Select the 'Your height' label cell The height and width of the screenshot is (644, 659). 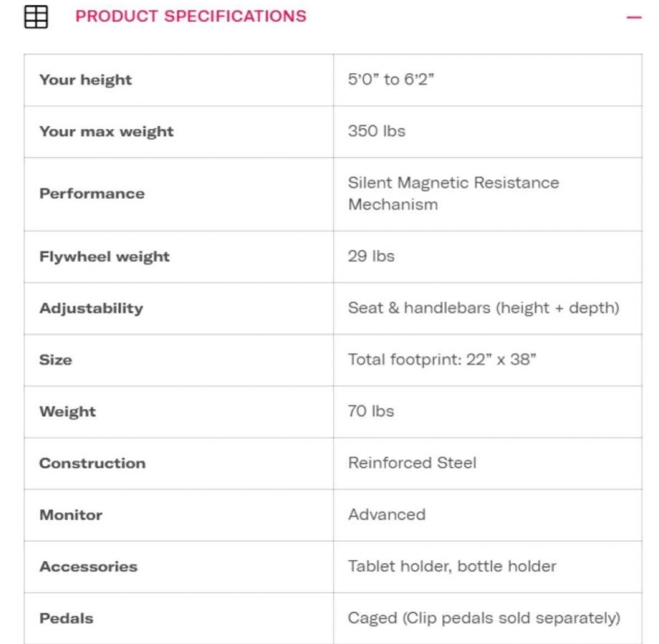(x=86, y=80)
